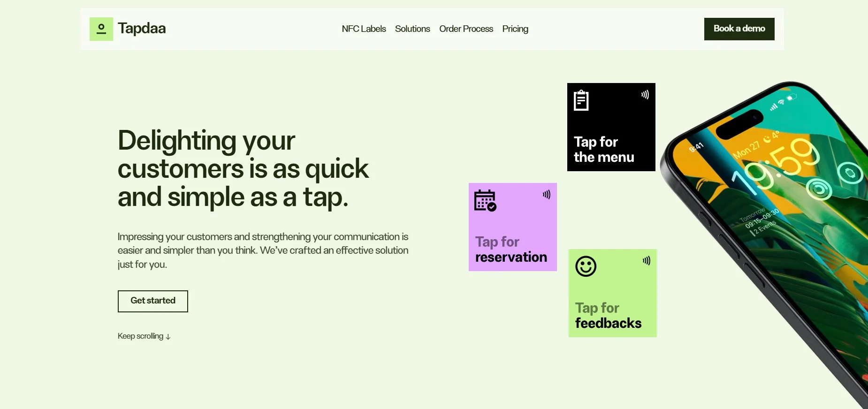This screenshot has height=409, width=868.
Task: Open the NFC Labels menu item
Action: coord(364,29)
